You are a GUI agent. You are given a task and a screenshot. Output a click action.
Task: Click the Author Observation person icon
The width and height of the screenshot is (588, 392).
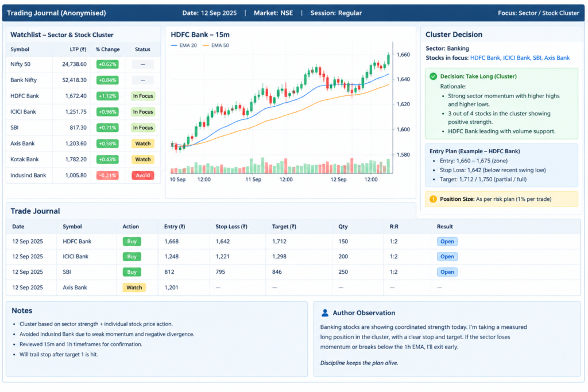click(x=325, y=313)
